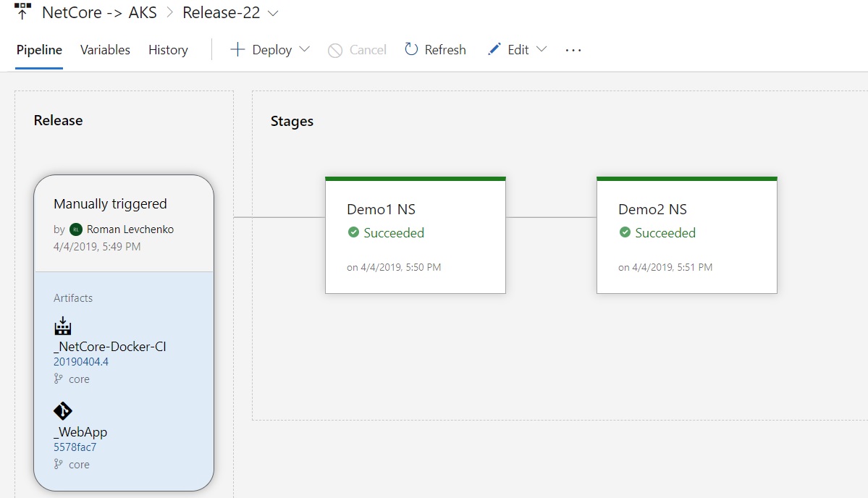
Task: Click the green Succeeded check icon on Demo1 NS
Action: 354,232
